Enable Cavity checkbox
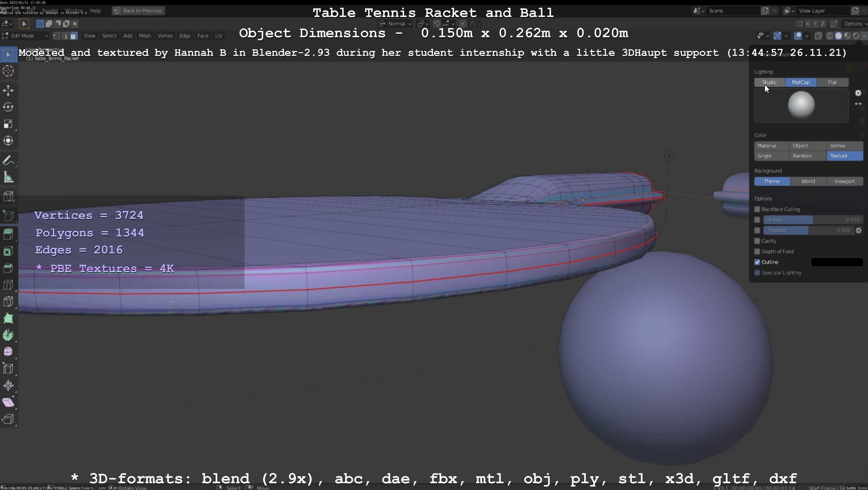The image size is (868, 490). [x=757, y=241]
